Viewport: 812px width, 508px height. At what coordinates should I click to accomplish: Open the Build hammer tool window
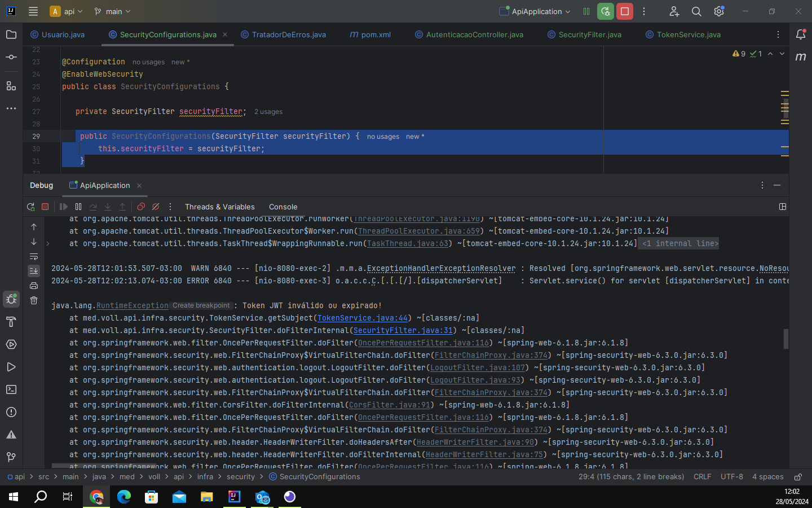point(11,322)
